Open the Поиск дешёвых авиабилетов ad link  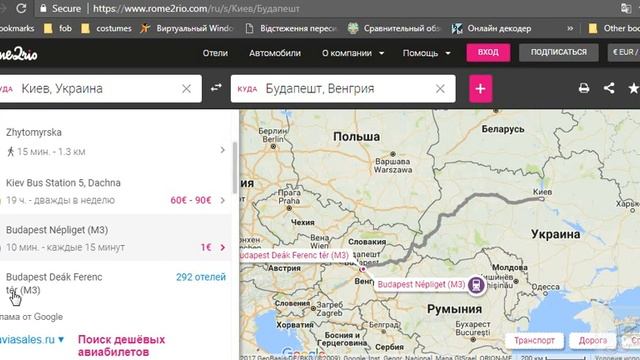[x=122, y=345]
